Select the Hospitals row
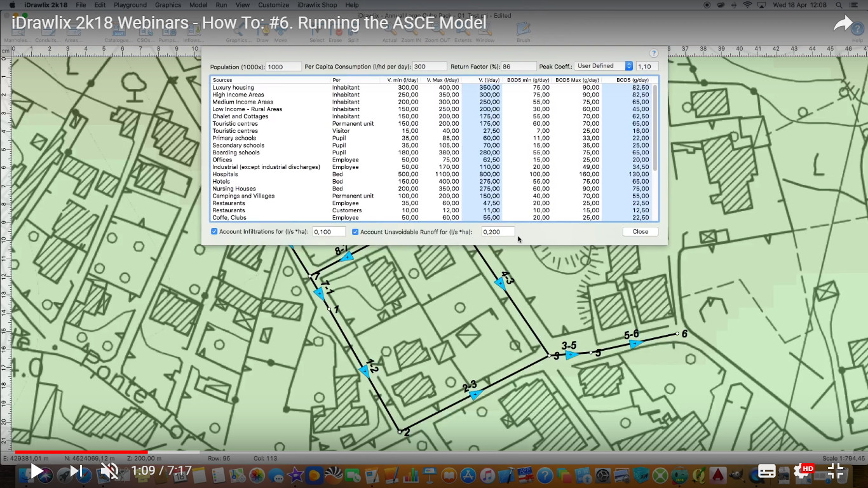Image resolution: width=868 pixels, height=488 pixels. (431, 174)
